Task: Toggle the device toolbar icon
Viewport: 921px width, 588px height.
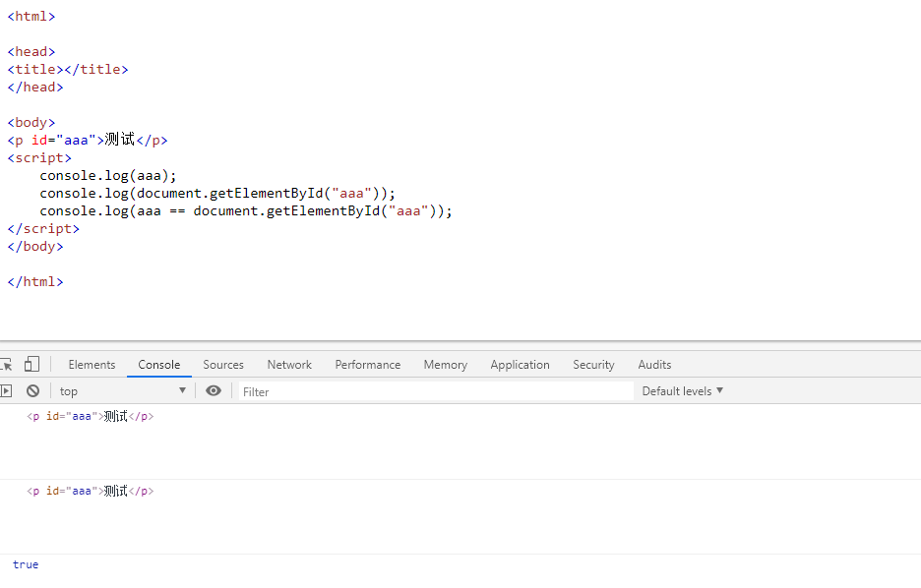Action: tap(31, 365)
